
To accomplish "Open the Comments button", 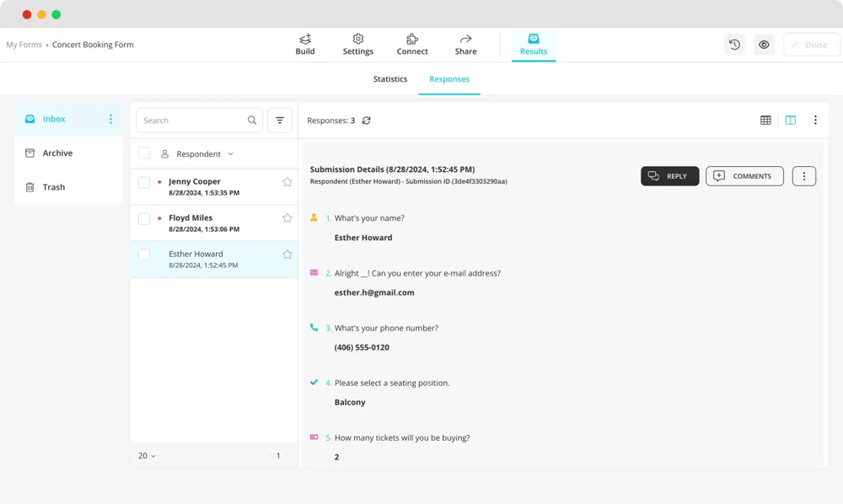I will click(x=744, y=176).
